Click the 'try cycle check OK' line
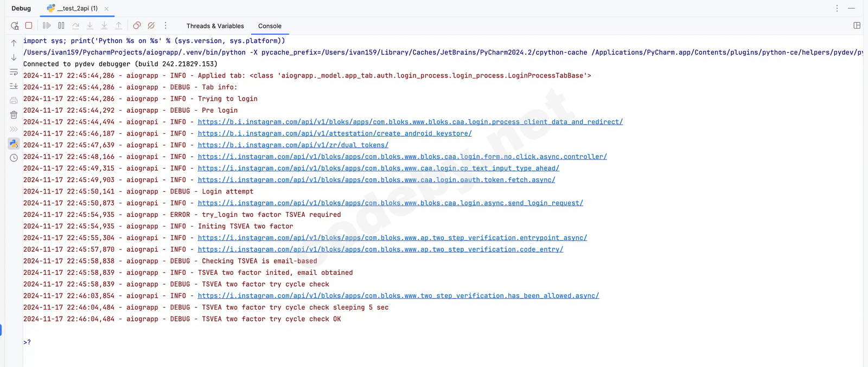Screen dimensions: 868x367 [x=182, y=319]
